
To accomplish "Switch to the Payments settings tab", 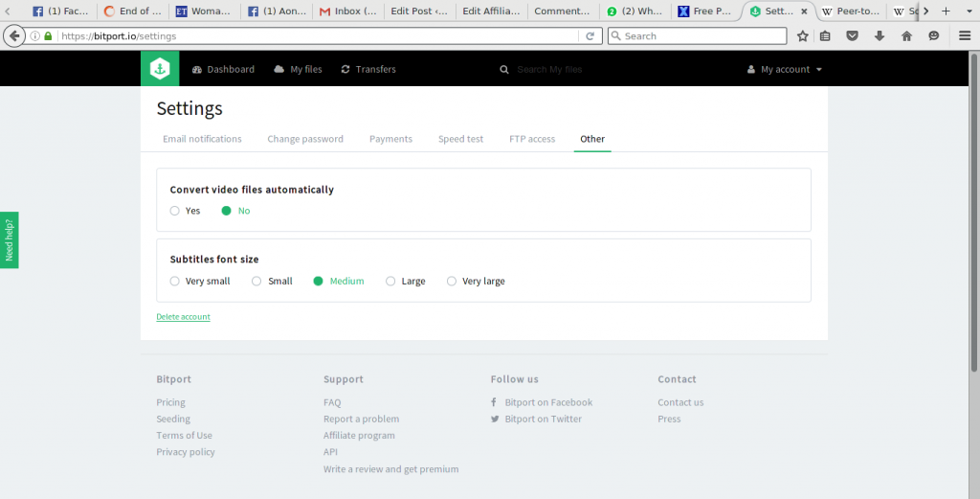I will click(390, 139).
